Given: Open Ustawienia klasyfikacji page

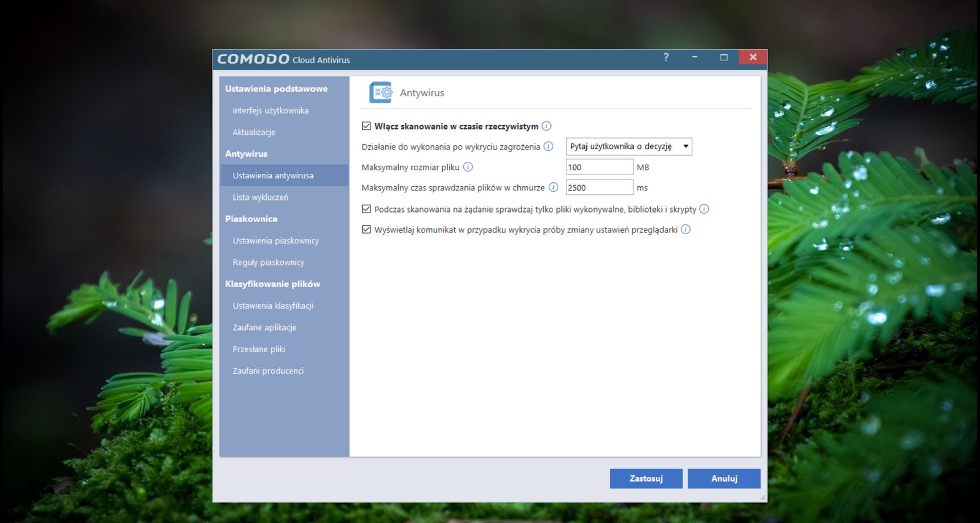Looking at the screenshot, I should pyautogui.click(x=273, y=305).
